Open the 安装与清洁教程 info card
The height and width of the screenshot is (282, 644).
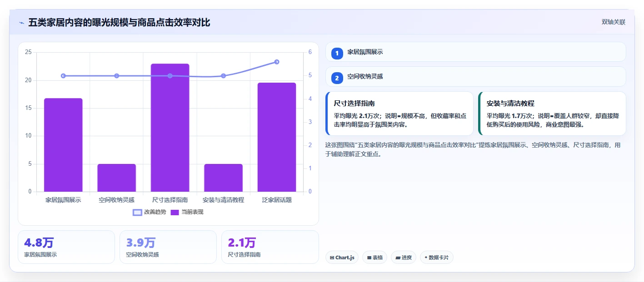[x=552, y=114]
